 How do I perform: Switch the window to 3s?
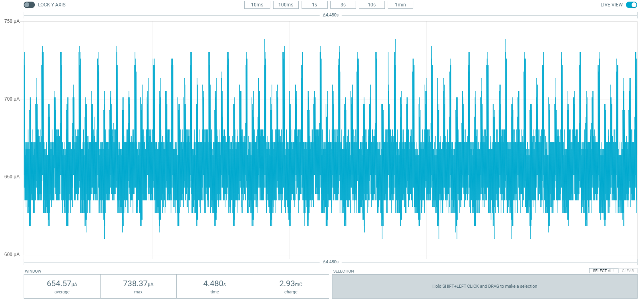coord(343,5)
